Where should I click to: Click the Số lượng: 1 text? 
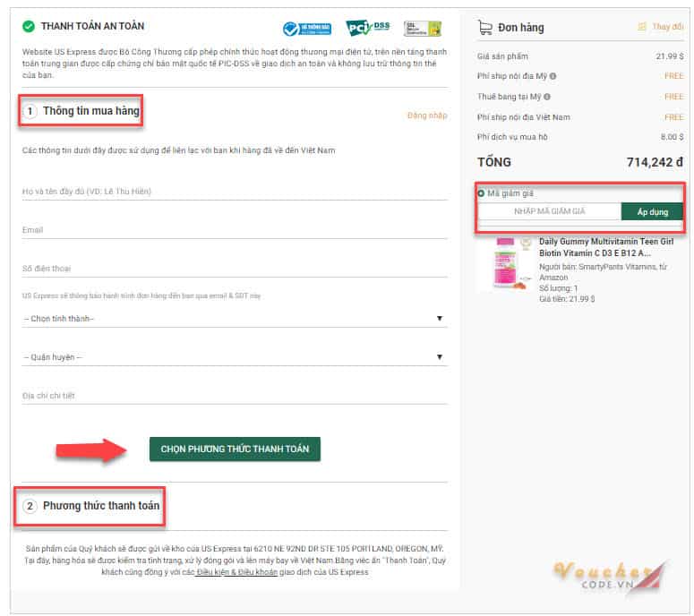click(558, 288)
